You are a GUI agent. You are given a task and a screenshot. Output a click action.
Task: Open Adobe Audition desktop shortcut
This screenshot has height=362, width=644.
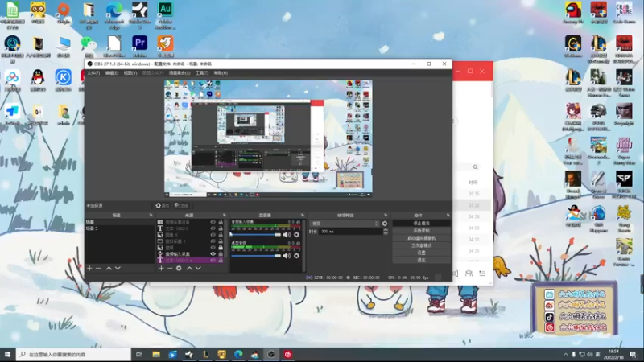(x=165, y=15)
